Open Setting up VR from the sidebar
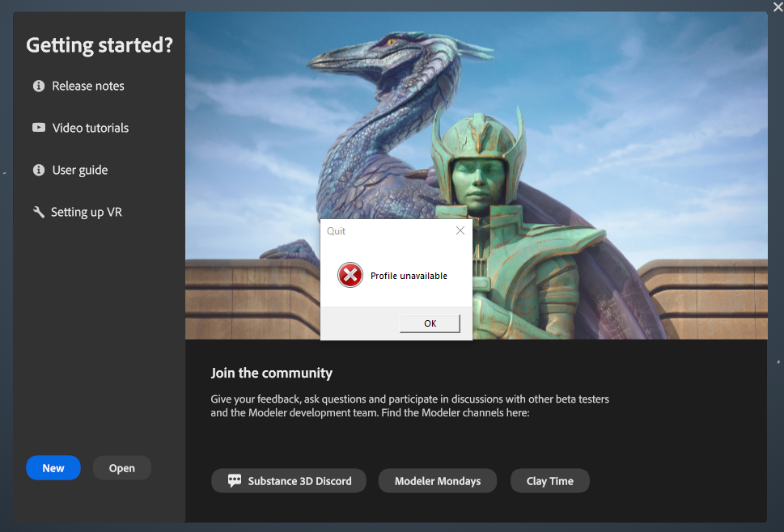 pos(87,212)
